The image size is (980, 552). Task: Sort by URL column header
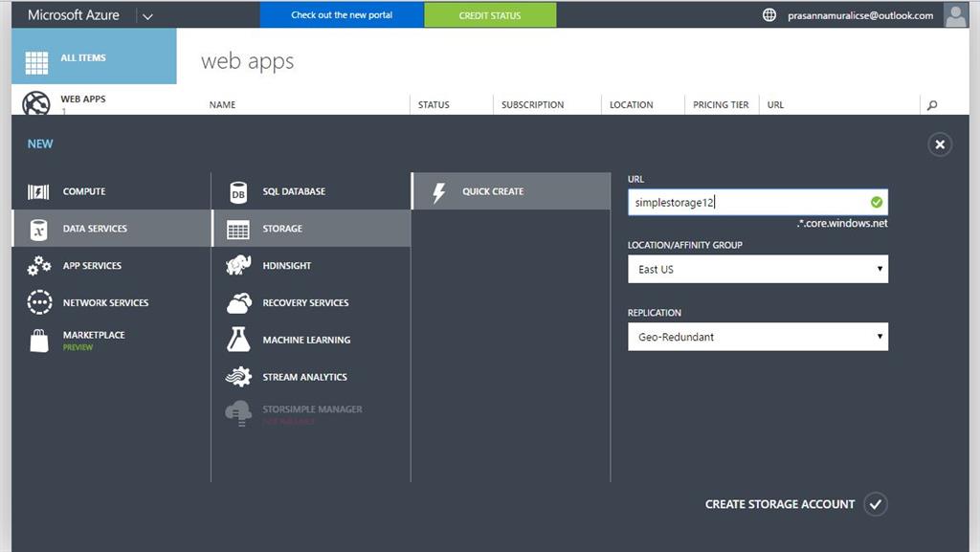(x=775, y=105)
